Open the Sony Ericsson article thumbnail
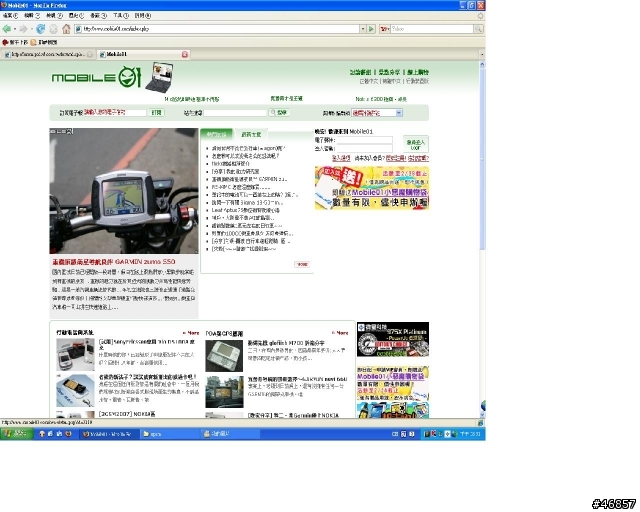 click(x=76, y=355)
